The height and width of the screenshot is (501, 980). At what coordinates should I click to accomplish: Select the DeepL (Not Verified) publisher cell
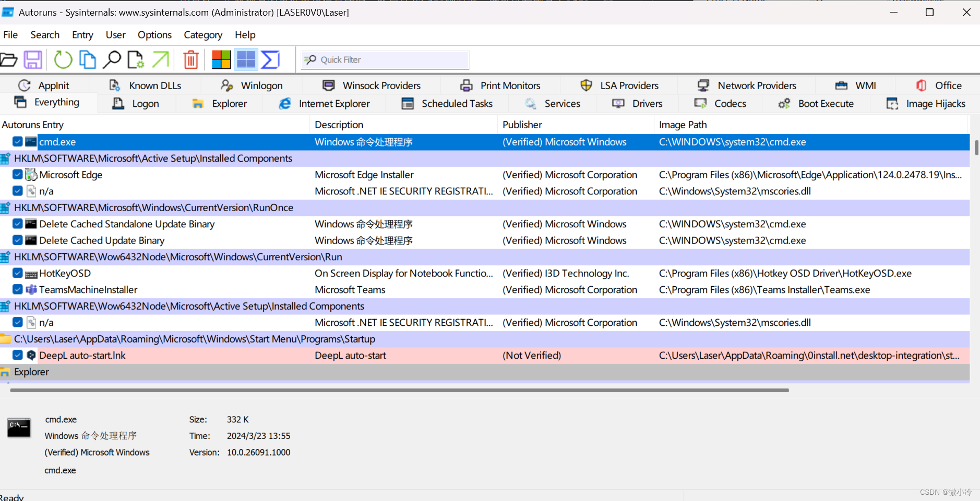[532, 355]
